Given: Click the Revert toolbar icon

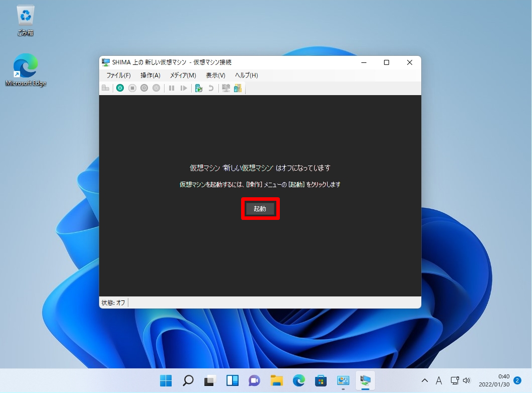Looking at the screenshot, I should pos(211,88).
